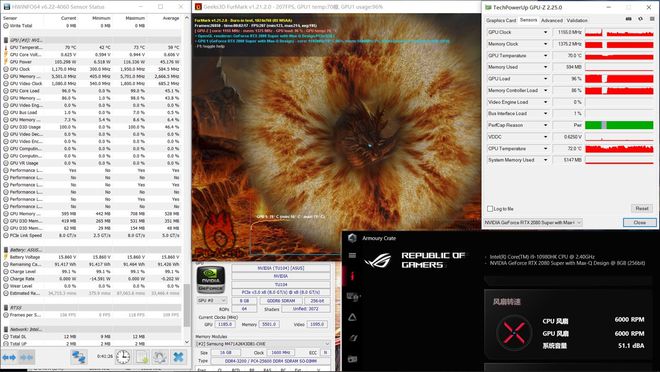The width and height of the screenshot is (660, 372).
Task: Open Armoury Crate triangle Aura sidebar icon
Action: [x=352, y=317]
